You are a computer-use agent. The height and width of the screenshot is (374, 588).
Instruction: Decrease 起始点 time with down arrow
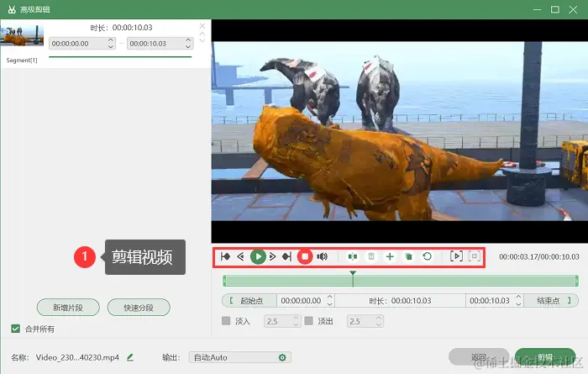[x=329, y=304]
